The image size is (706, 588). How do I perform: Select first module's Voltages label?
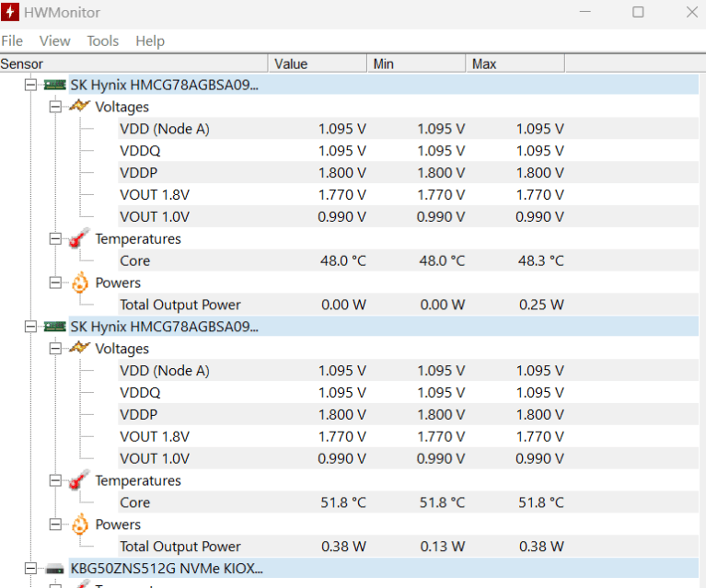coord(122,107)
